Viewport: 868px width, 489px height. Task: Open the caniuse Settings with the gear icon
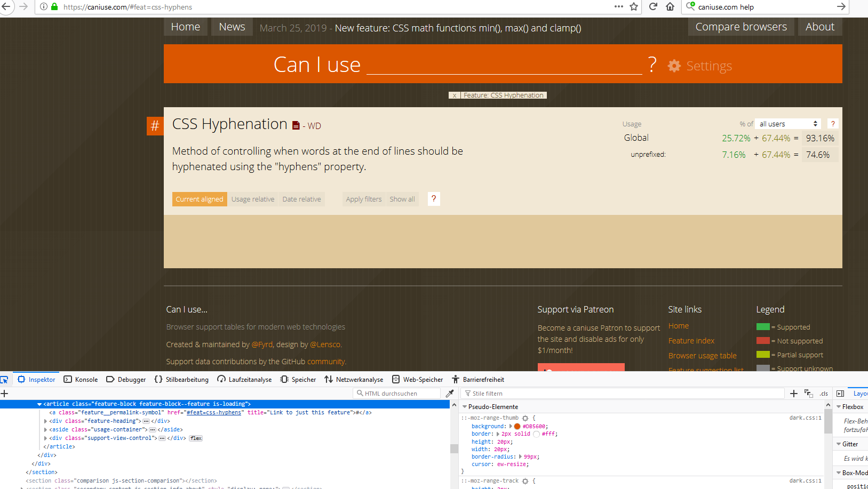(x=674, y=66)
